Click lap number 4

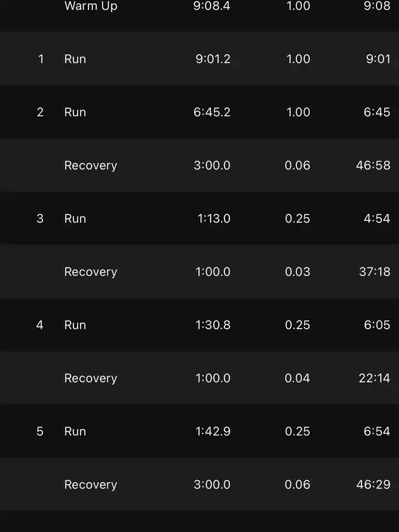tap(40, 325)
